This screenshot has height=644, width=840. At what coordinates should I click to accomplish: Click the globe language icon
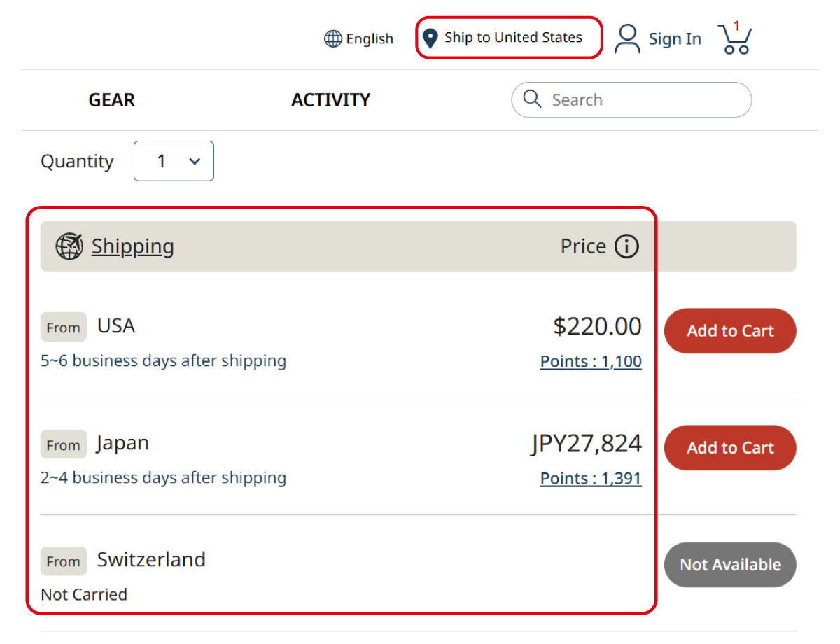(333, 39)
